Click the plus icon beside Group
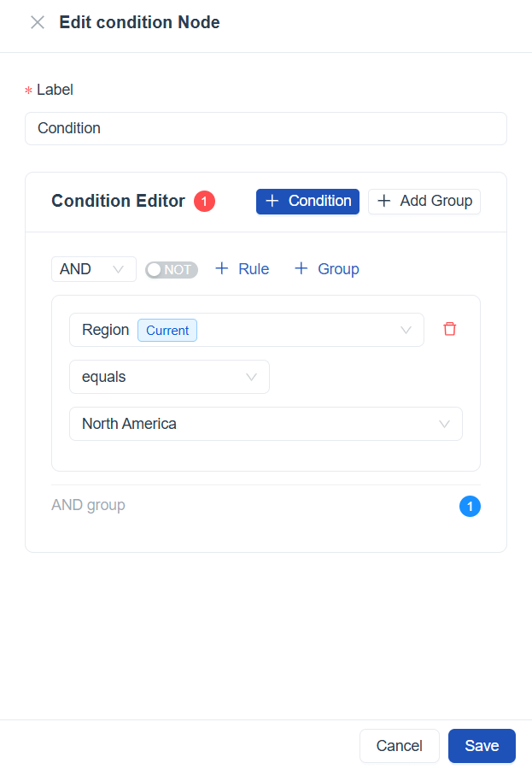Viewport: 532px width, 769px height. [301, 269]
